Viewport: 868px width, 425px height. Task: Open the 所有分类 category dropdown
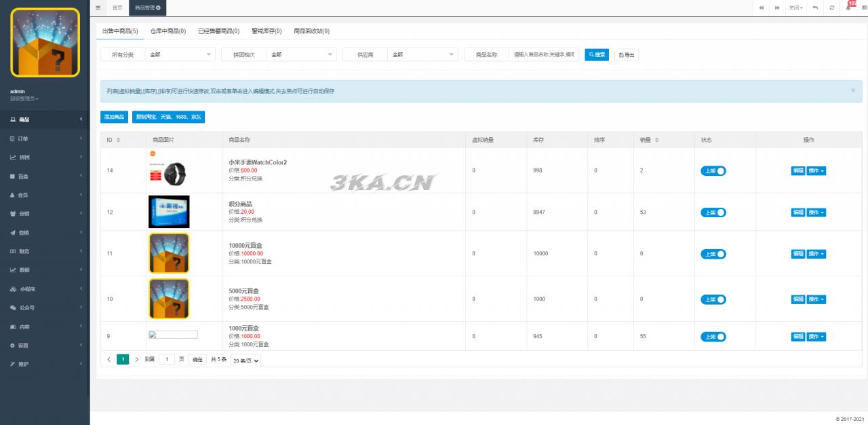point(180,55)
